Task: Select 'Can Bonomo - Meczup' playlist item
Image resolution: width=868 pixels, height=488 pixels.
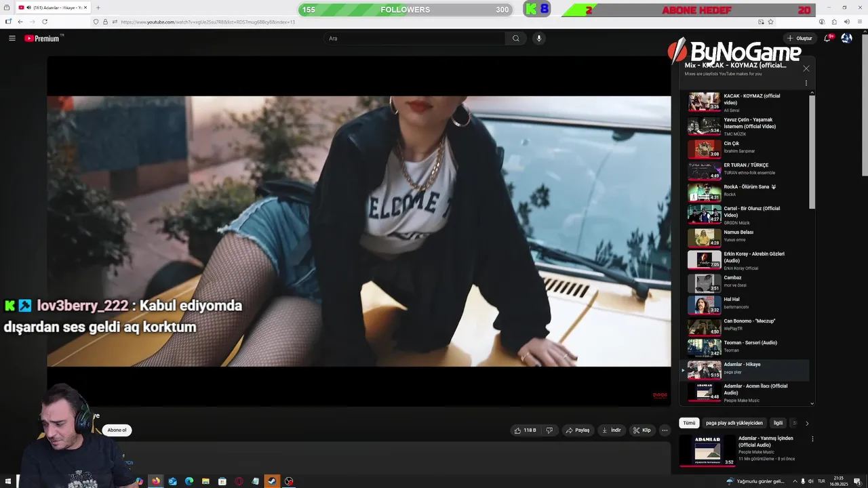Action: (745, 327)
